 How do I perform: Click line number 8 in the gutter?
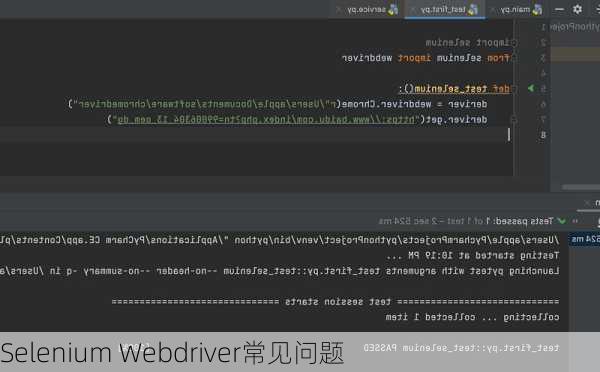click(x=543, y=135)
